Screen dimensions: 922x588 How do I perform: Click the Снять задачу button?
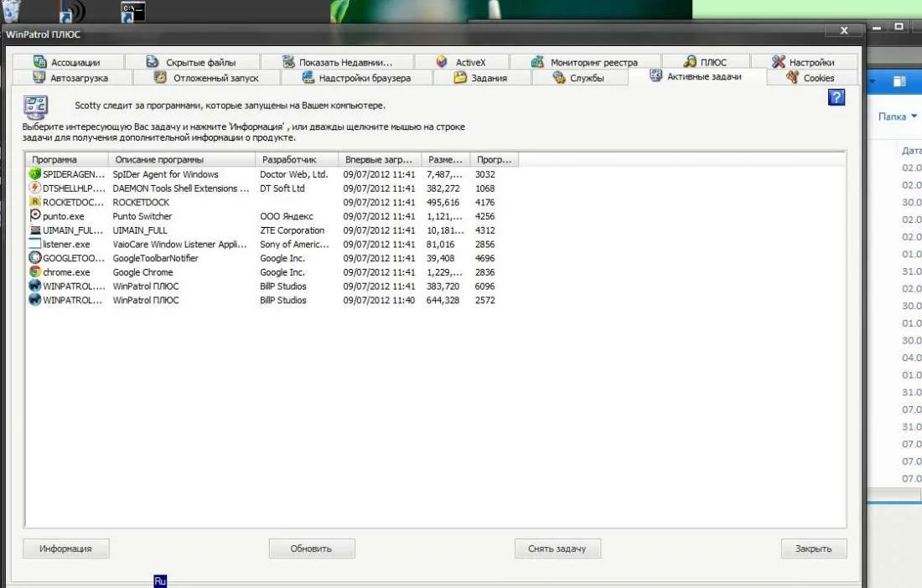[x=557, y=549]
